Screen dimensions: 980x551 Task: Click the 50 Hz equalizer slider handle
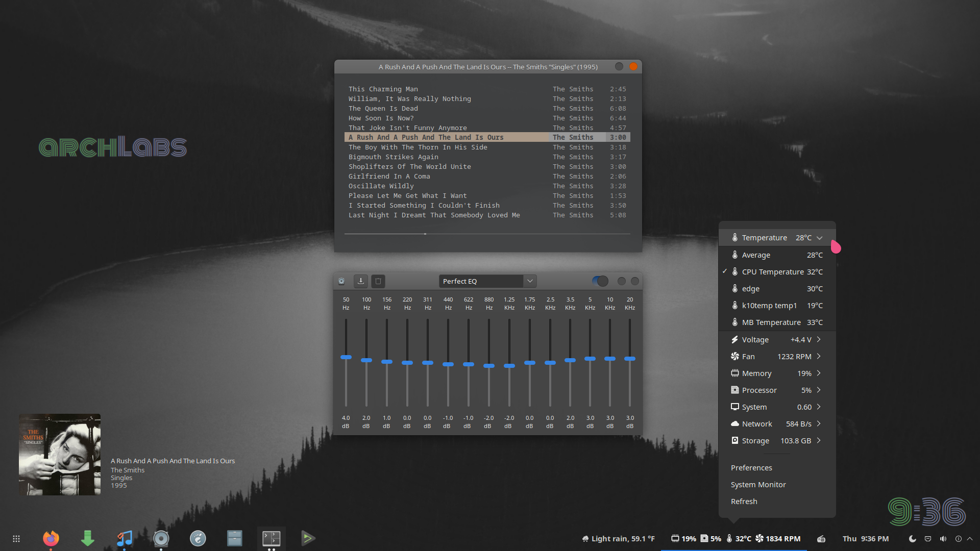346,357
